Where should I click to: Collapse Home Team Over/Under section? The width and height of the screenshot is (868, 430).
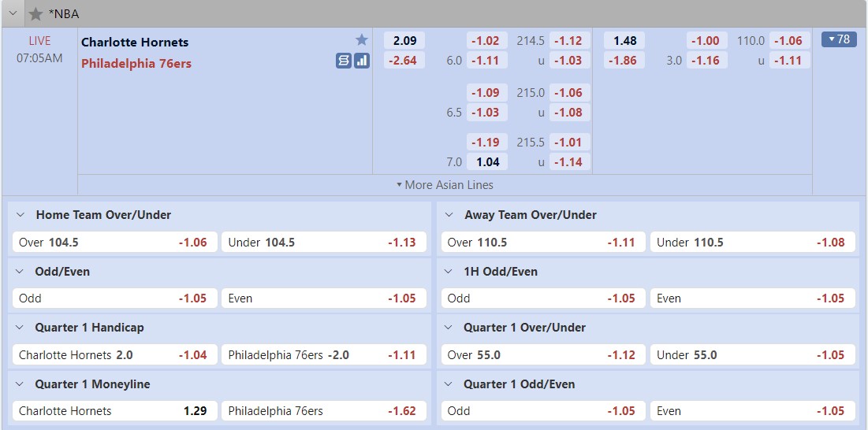point(20,215)
